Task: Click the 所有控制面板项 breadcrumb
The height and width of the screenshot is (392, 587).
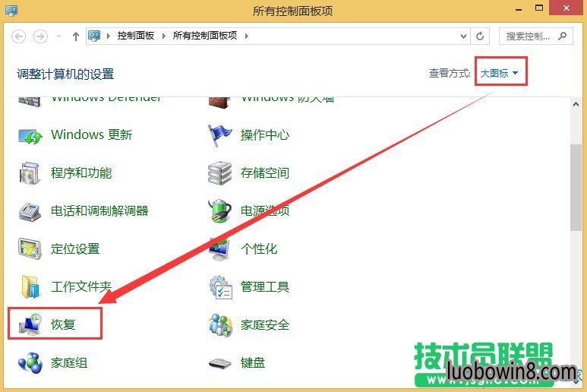Action: coord(205,36)
